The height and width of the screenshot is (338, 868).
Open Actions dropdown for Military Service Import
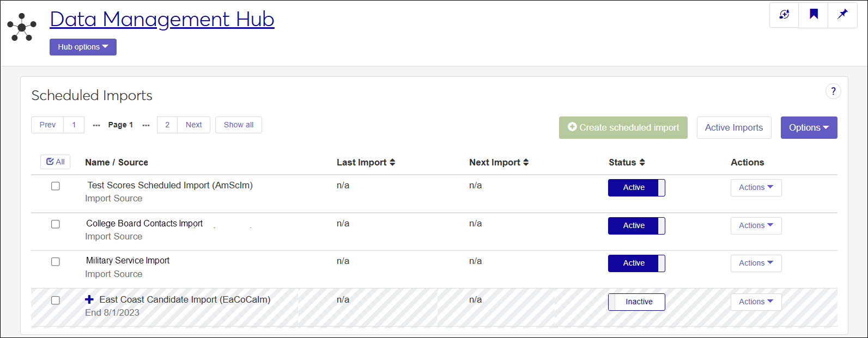click(x=756, y=263)
